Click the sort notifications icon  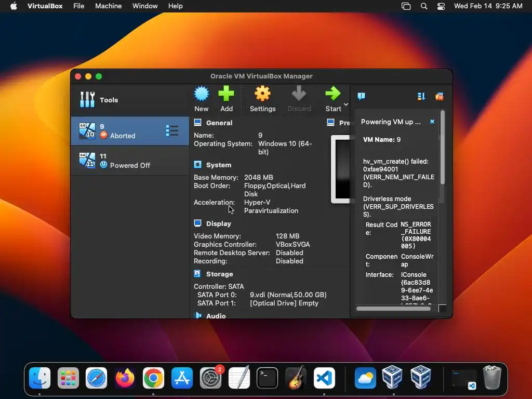(421, 97)
